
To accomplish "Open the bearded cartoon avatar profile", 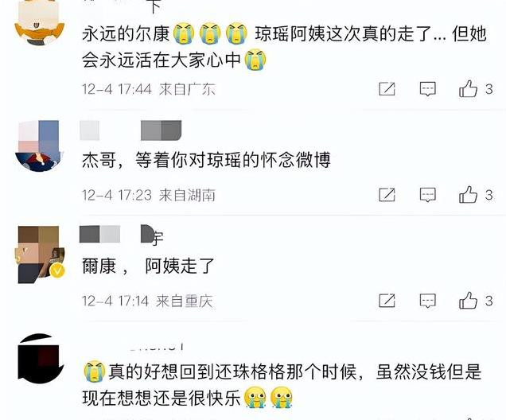I will click(40, 22).
